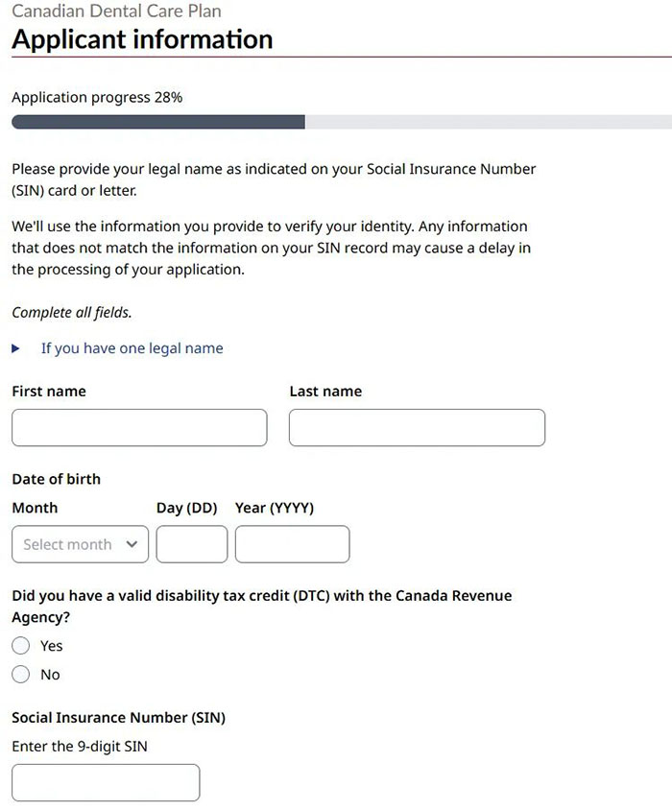
Task: Click the chevron arrow in the Month selector
Action: pos(132,544)
